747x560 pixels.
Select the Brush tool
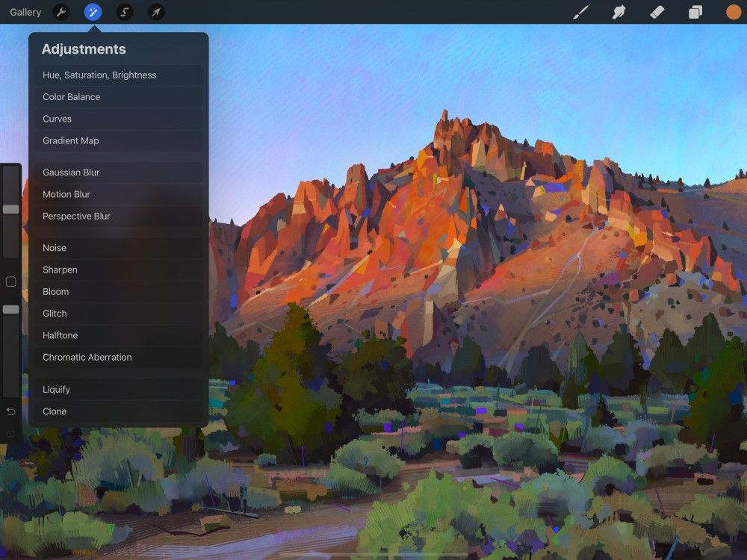[x=581, y=12]
